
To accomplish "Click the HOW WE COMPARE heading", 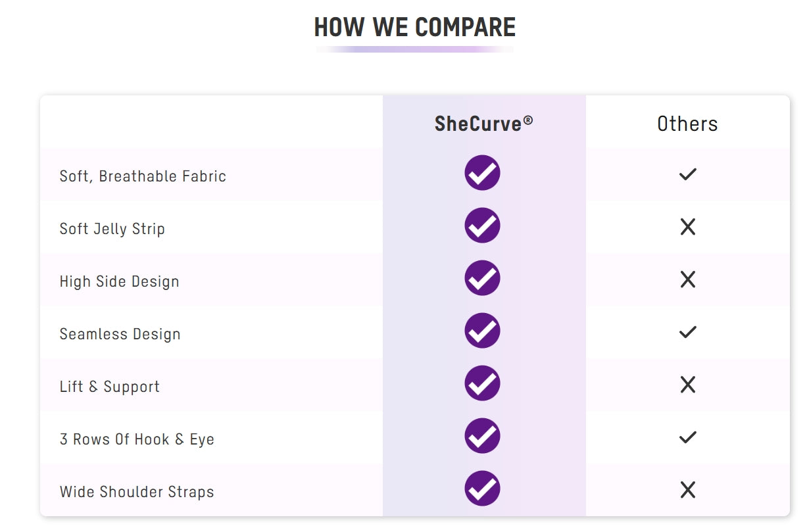I will [x=415, y=28].
